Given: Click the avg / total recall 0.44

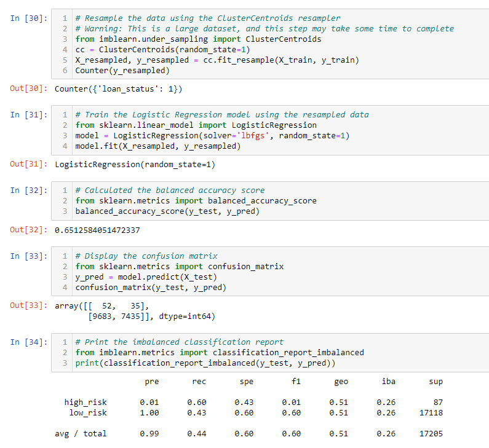Looking at the screenshot, I should [x=197, y=434].
